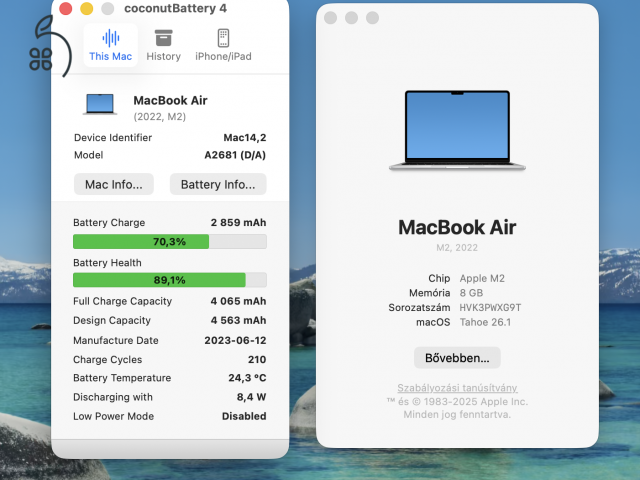Click the macOS Tahoe 26.1 value

pyautogui.click(x=485, y=322)
